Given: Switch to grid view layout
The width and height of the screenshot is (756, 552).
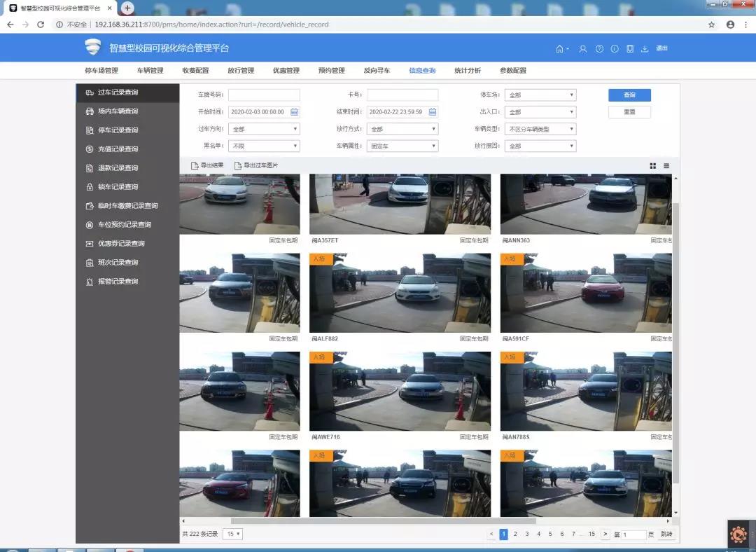Looking at the screenshot, I should (653, 166).
